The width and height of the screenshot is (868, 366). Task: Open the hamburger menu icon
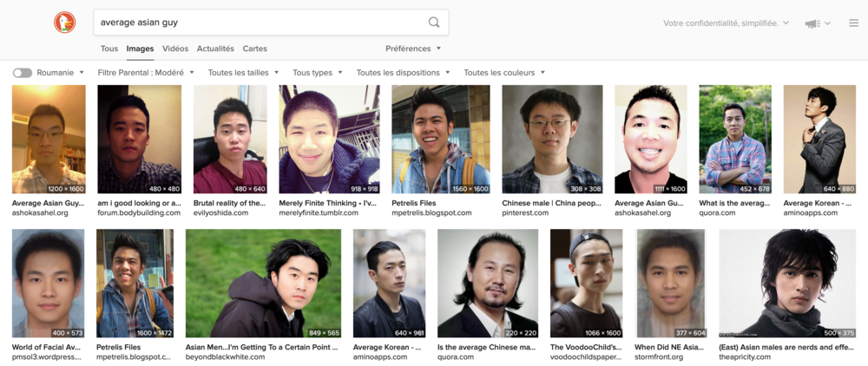pos(853,23)
